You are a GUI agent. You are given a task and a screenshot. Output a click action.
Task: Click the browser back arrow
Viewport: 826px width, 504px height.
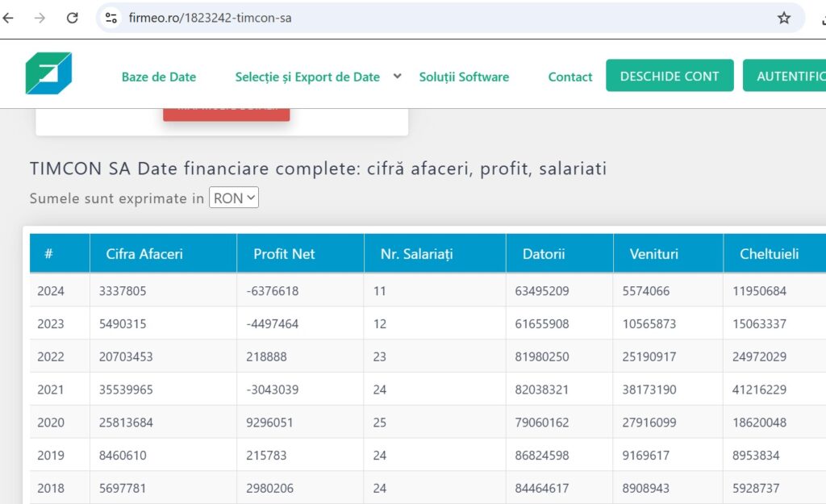9,18
